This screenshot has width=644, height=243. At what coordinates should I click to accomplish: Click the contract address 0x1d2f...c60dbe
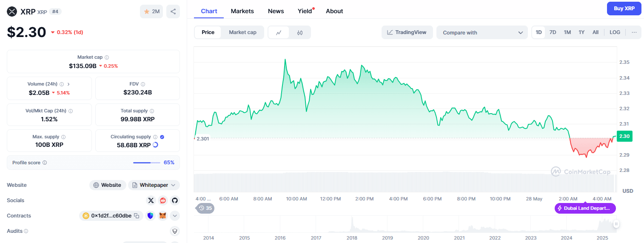(x=111, y=216)
